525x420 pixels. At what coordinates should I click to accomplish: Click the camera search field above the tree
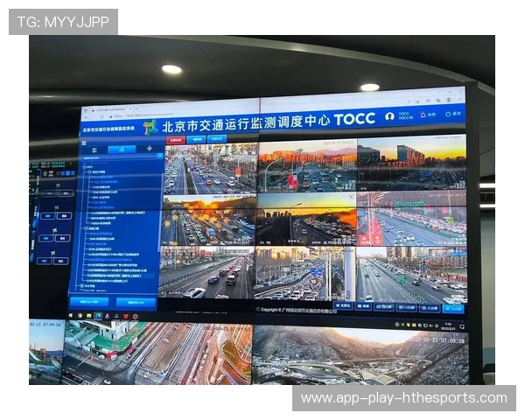119,157
